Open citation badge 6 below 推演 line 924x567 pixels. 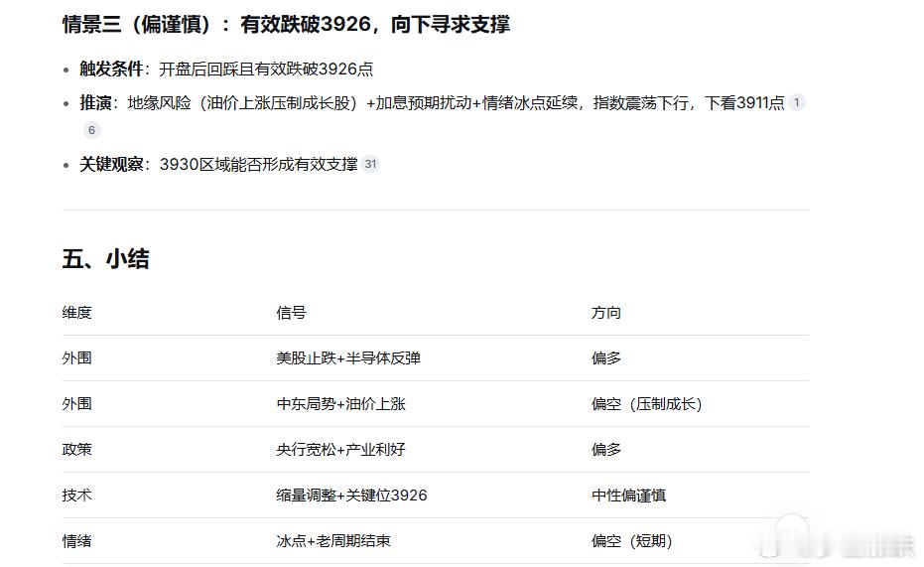pyautogui.click(x=91, y=130)
